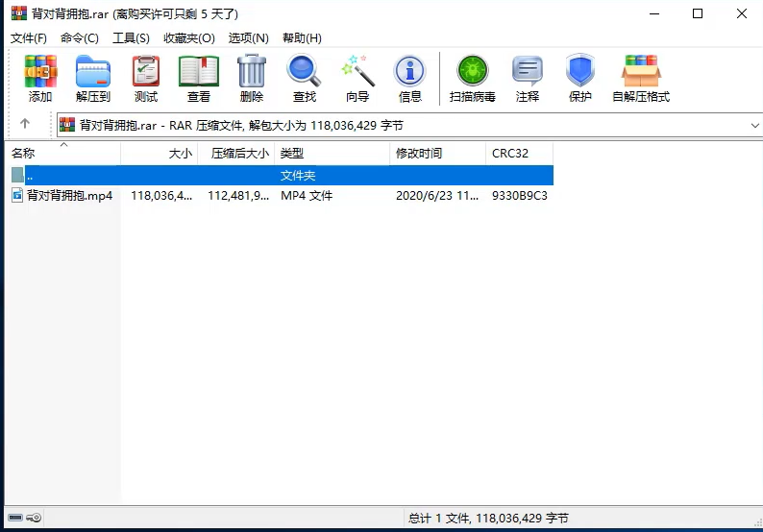Open the 查看 (View) book icon
The image size is (763, 532).
[x=199, y=79]
